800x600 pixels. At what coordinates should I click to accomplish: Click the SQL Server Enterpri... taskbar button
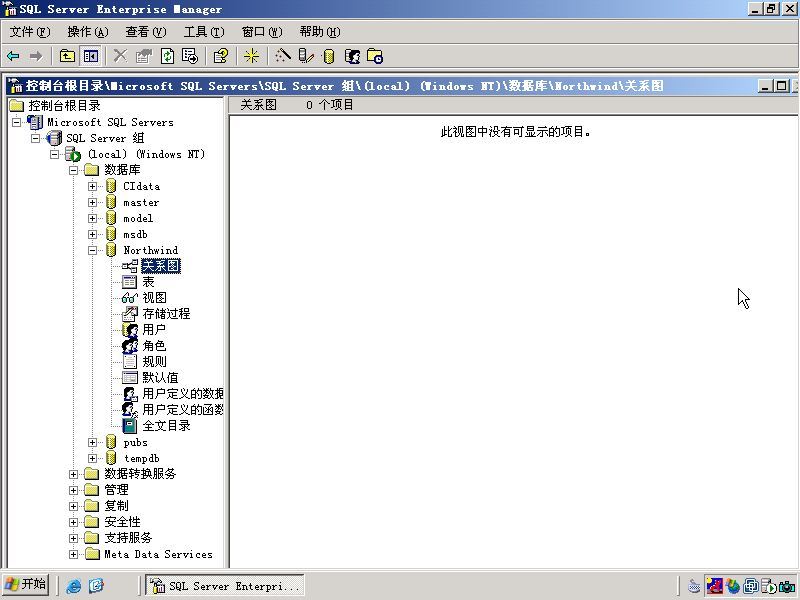[225, 586]
